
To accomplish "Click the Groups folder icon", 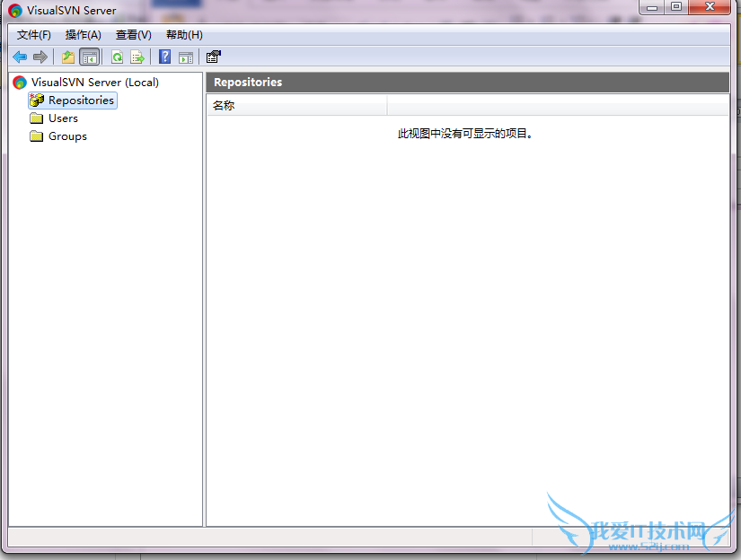I will point(37,136).
